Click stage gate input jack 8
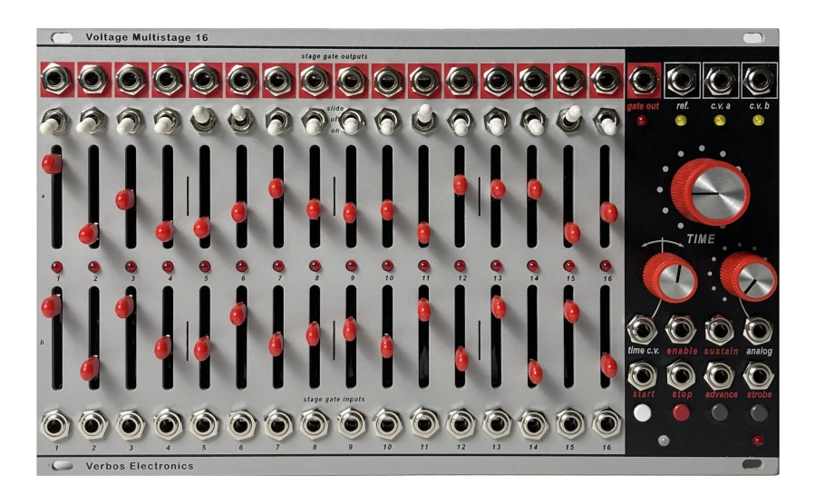The width and height of the screenshot is (816, 504). point(315,425)
